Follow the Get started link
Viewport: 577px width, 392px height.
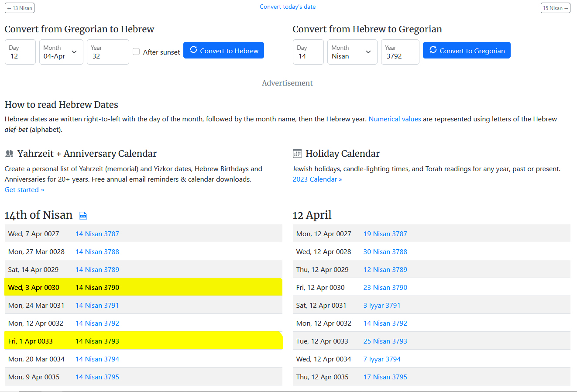pos(24,190)
